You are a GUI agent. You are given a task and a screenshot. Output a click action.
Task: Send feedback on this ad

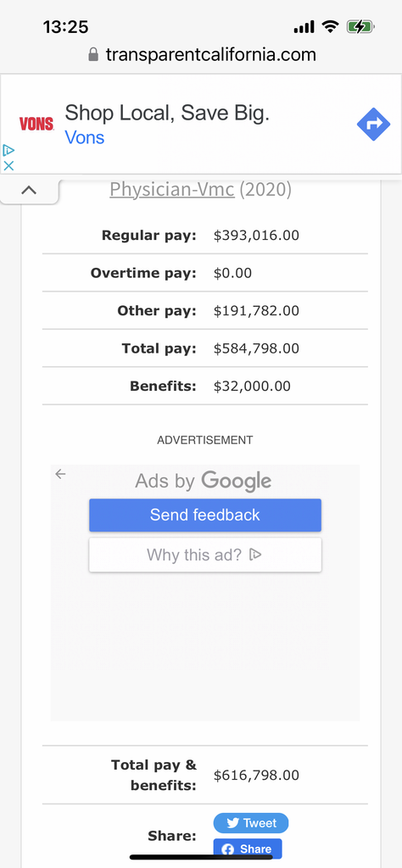pyautogui.click(x=205, y=515)
